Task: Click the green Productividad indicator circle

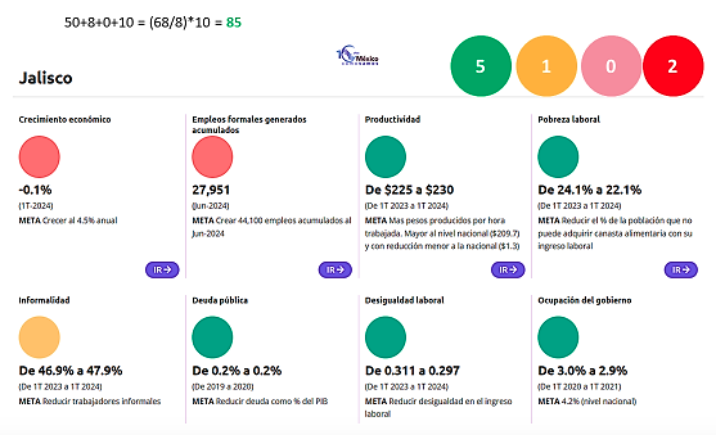Action: 385,156
